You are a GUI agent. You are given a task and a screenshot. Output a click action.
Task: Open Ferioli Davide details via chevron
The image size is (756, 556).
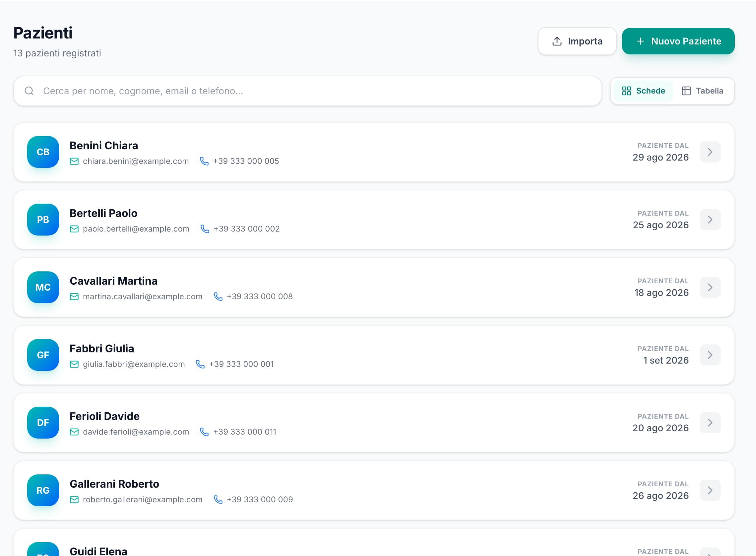710,422
